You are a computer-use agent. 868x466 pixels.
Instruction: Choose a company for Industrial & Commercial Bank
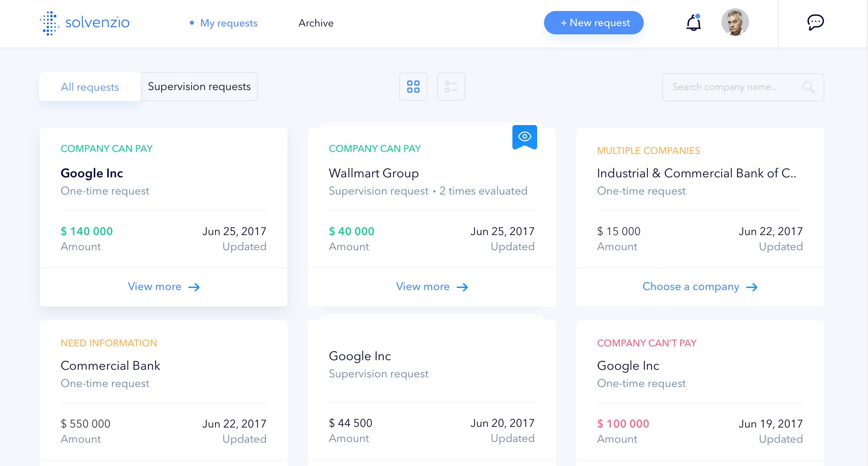point(691,287)
